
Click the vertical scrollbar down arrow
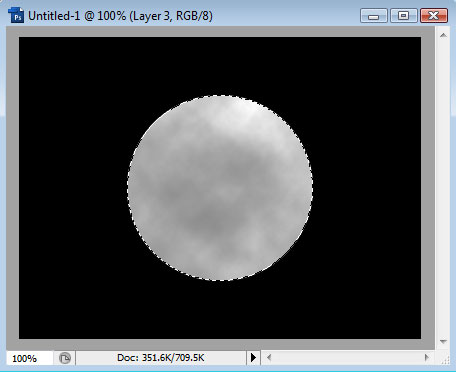tap(443, 342)
